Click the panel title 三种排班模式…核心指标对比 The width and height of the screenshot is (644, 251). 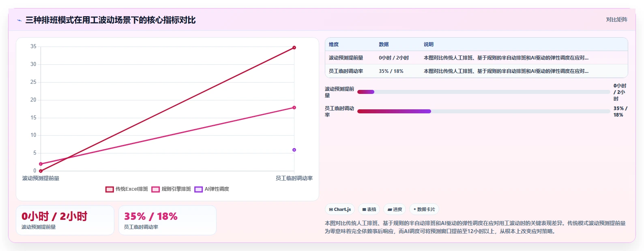click(x=110, y=20)
